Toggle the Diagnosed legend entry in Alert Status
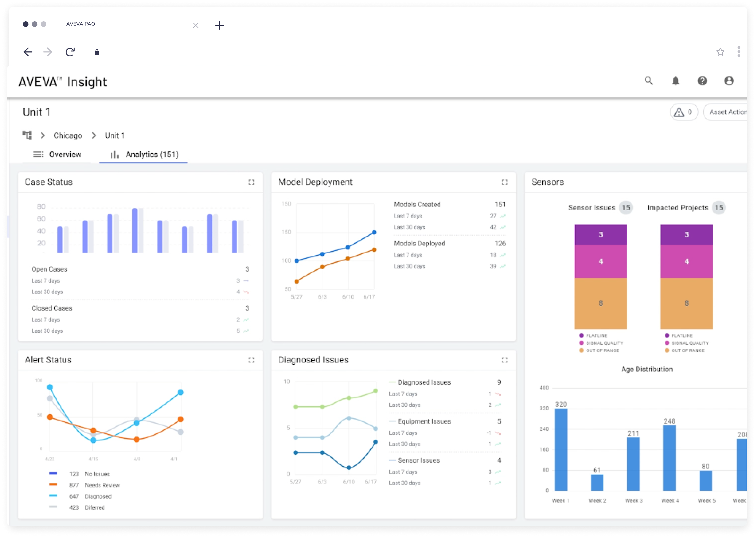 coord(98,496)
